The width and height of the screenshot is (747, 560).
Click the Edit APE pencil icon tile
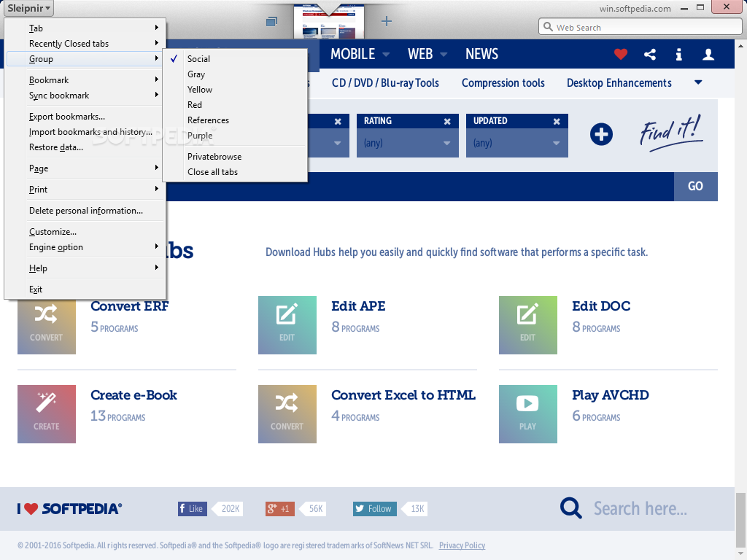287,325
